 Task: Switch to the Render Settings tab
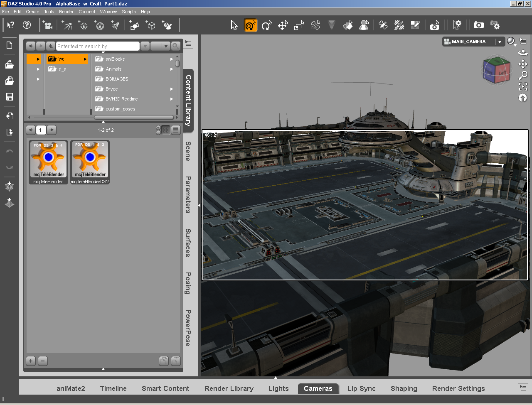[458, 388]
